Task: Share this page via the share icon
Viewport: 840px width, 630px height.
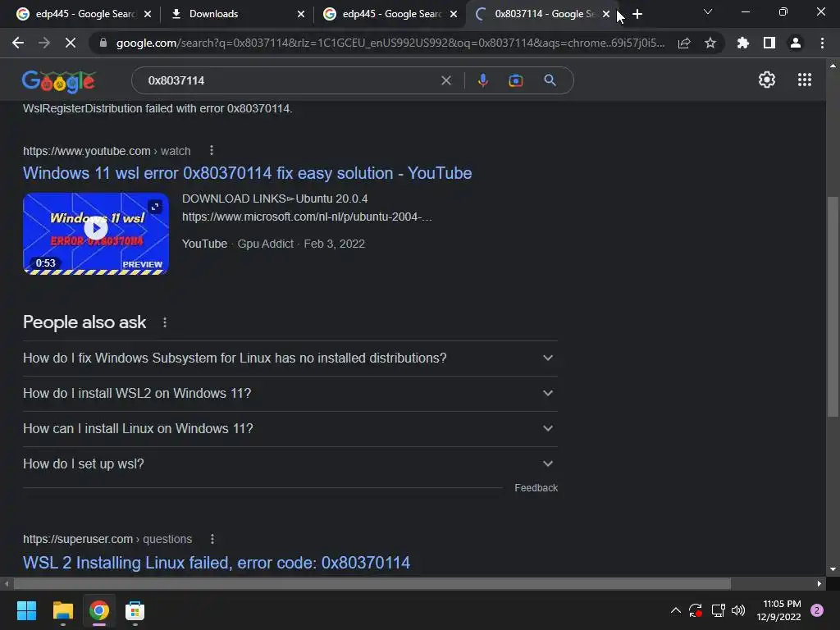Action: click(x=684, y=43)
